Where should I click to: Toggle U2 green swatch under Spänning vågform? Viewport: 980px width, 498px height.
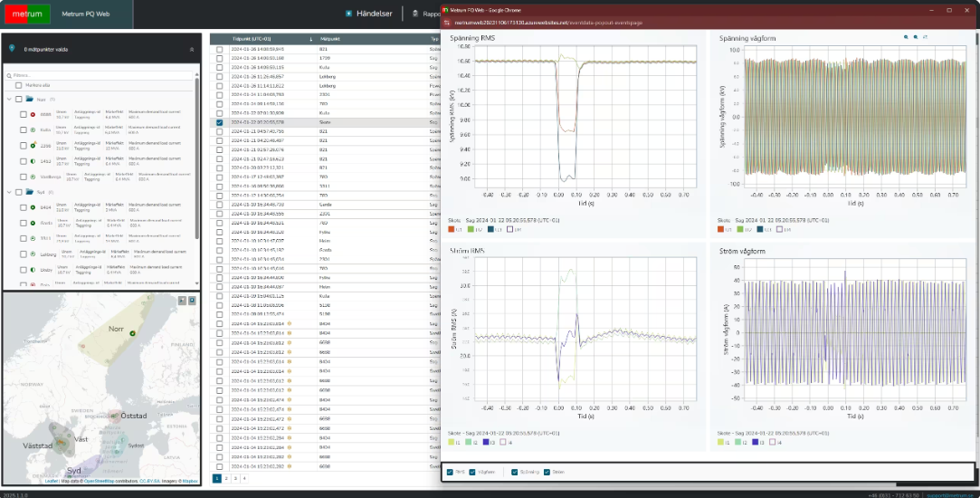(x=740, y=230)
